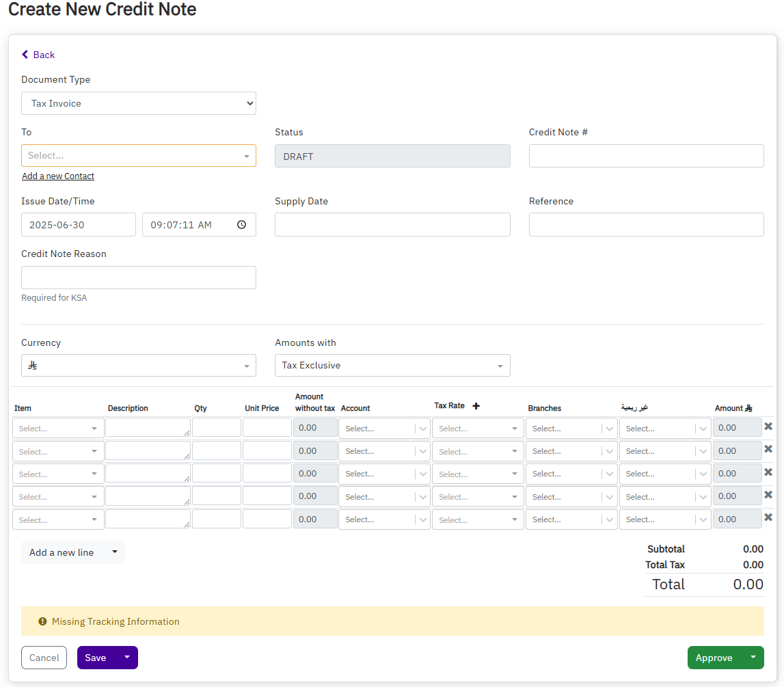The image size is (784, 687).
Task: Remove the first line item with the X icon
Action: click(768, 425)
